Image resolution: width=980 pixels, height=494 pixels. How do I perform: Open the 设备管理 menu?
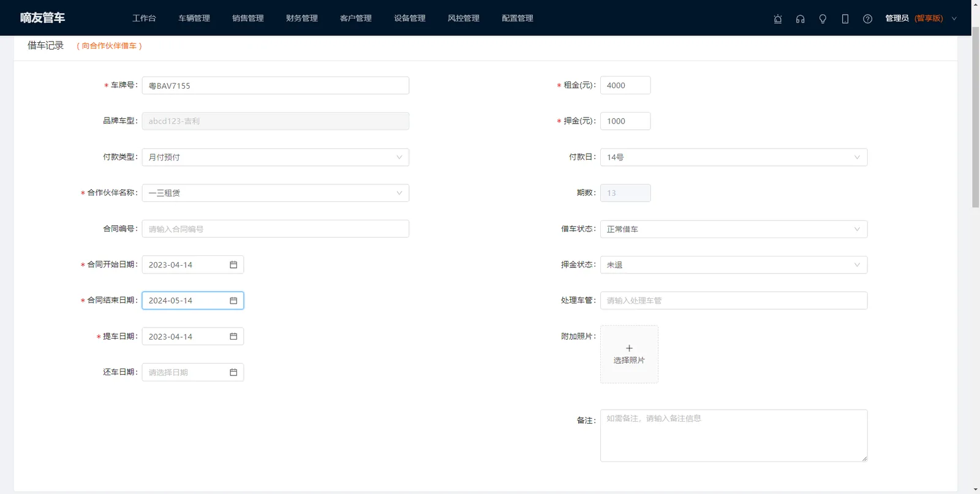click(410, 18)
